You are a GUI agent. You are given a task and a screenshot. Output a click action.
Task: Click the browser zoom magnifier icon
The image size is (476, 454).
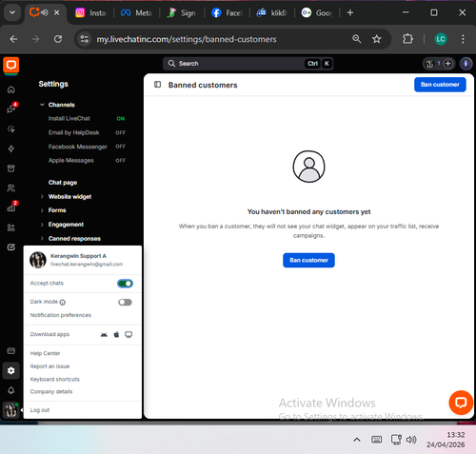[357, 39]
